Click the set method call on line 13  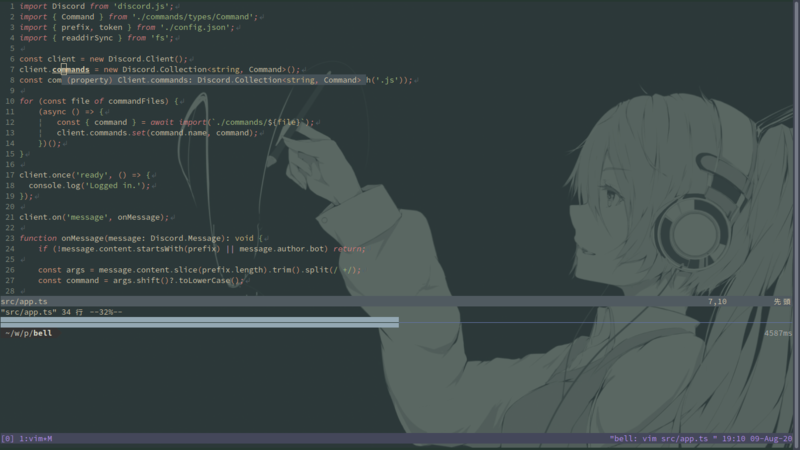(139, 133)
